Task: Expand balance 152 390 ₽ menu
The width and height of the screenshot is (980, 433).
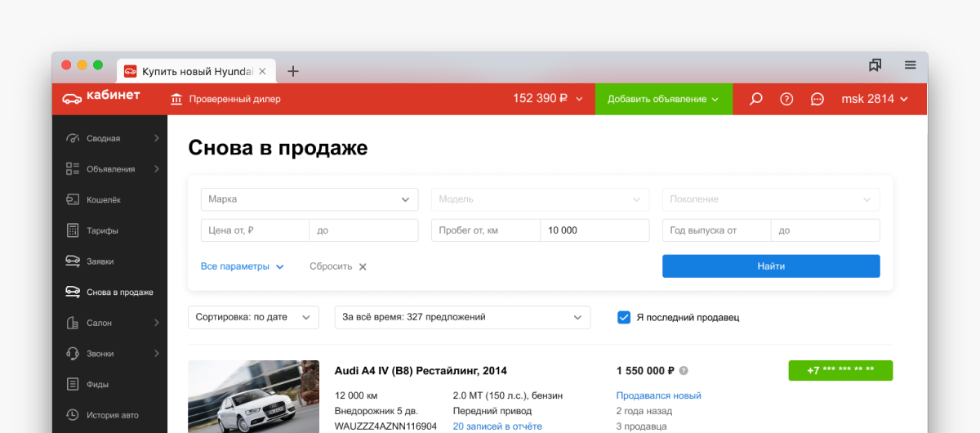Action: point(548,99)
